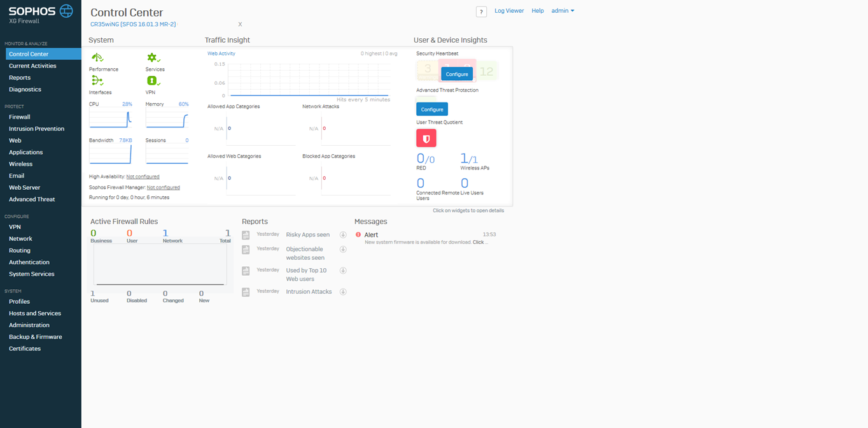The height and width of the screenshot is (428, 868).
Task: Open the admin user dropdown
Action: (563, 11)
